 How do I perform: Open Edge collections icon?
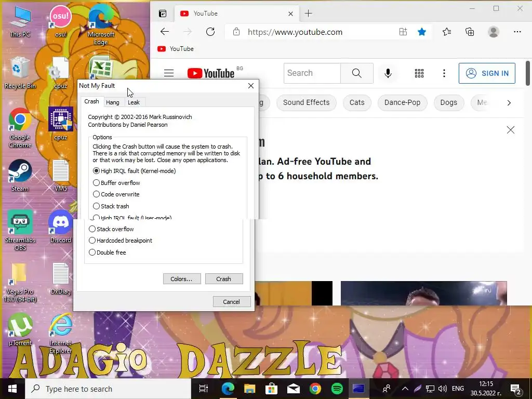tap(470, 32)
